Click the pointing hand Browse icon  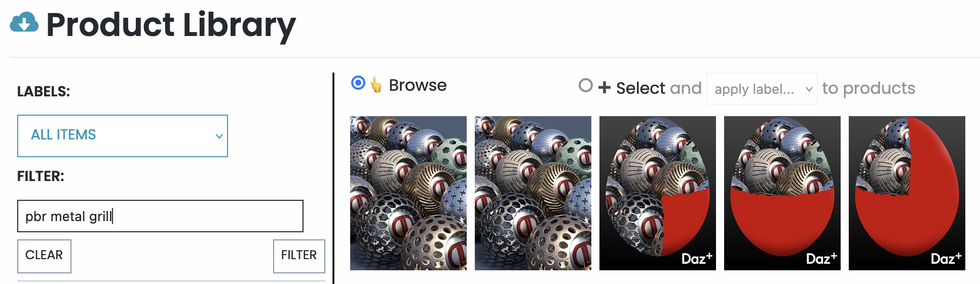click(x=375, y=85)
